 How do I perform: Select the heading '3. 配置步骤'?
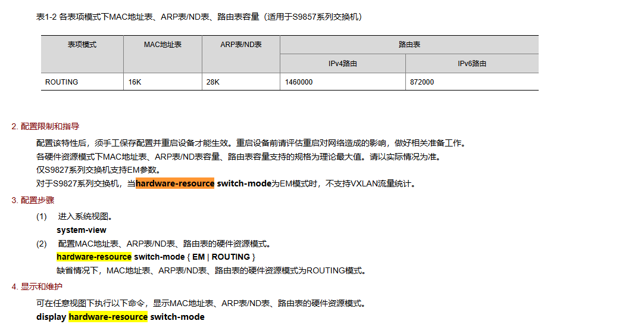[33, 200]
